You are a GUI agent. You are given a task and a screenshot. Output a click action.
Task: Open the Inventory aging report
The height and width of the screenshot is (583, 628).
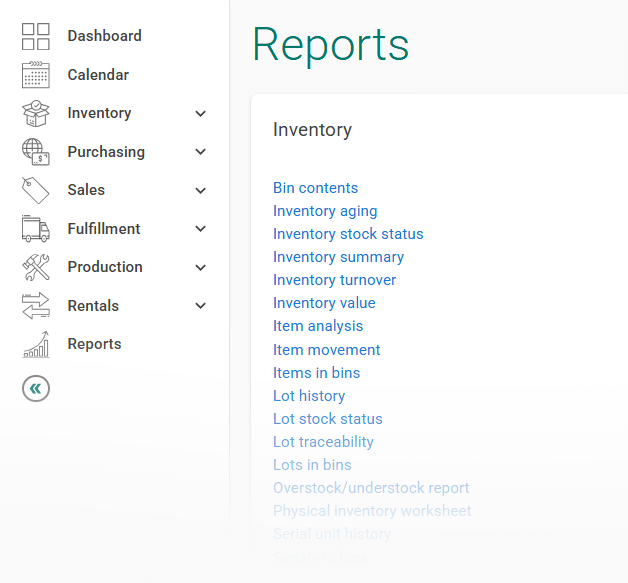point(325,211)
